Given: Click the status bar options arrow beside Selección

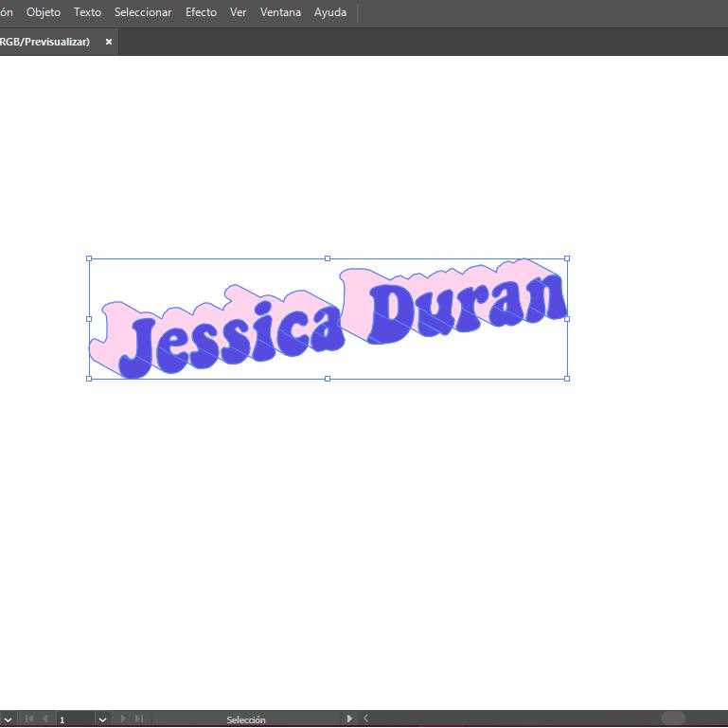Looking at the screenshot, I should [x=349, y=719].
